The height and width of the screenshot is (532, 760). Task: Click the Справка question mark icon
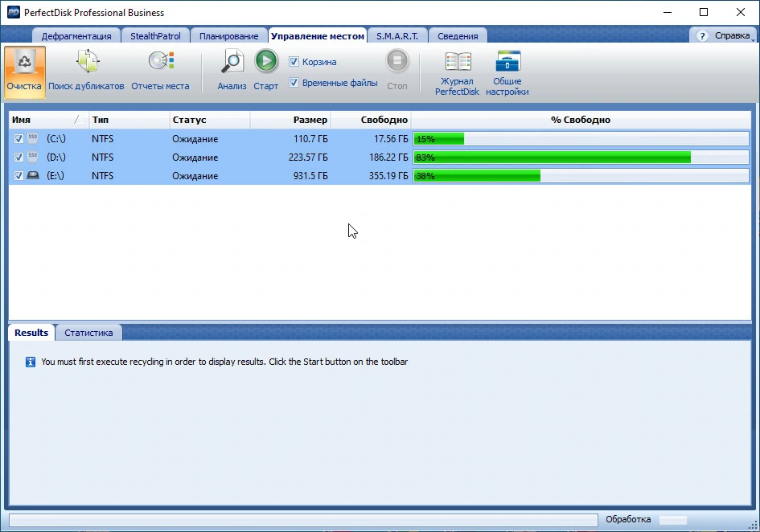pyautogui.click(x=702, y=36)
